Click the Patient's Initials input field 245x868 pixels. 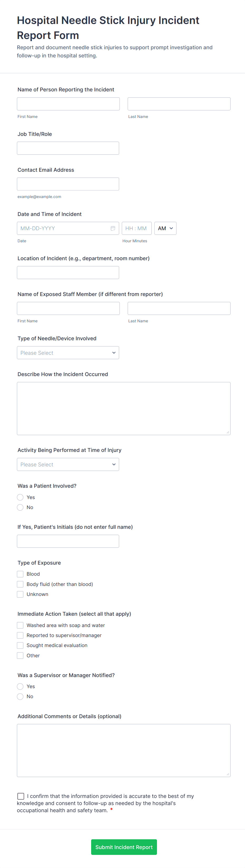pos(68,541)
